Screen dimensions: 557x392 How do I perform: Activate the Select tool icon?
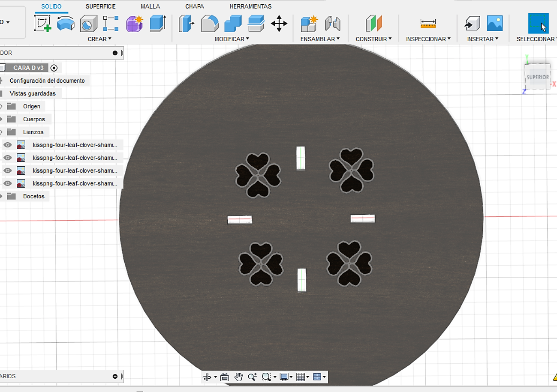click(x=538, y=23)
